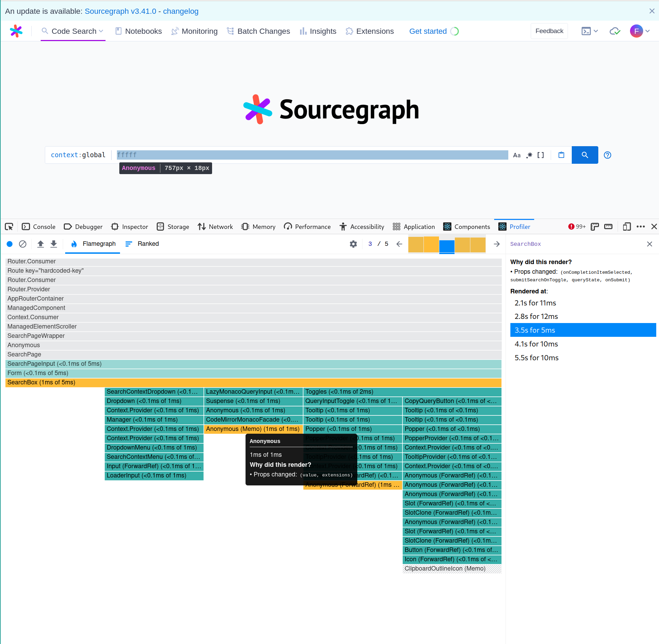This screenshot has height=644, width=659.
Task: Go to next commit arrow
Action: tap(497, 244)
